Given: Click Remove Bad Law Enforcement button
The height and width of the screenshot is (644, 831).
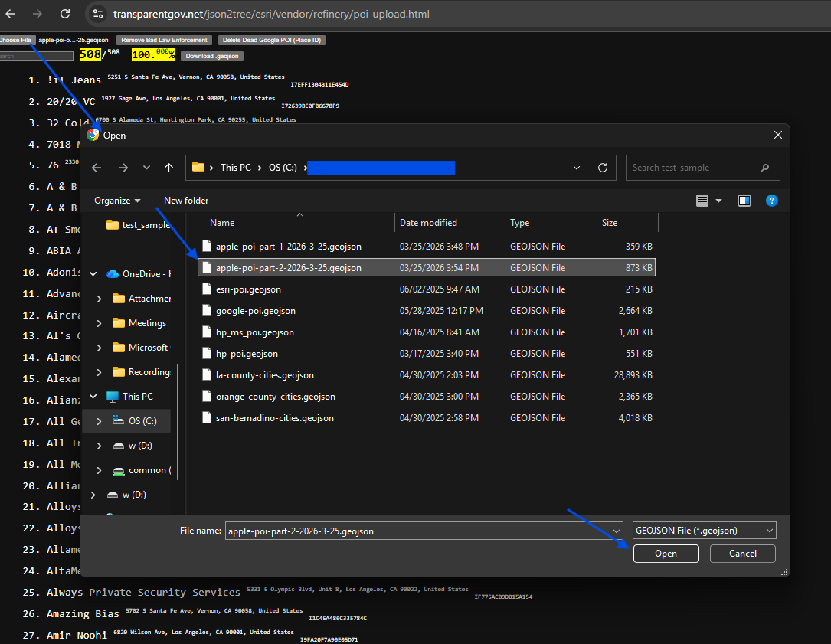Looking at the screenshot, I should pyautogui.click(x=164, y=40).
